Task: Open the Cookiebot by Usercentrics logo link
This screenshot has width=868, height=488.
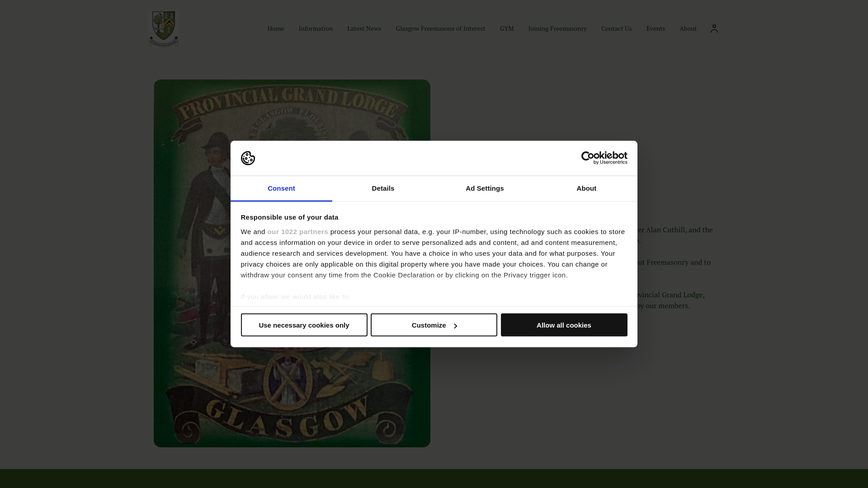Action: click(604, 158)
